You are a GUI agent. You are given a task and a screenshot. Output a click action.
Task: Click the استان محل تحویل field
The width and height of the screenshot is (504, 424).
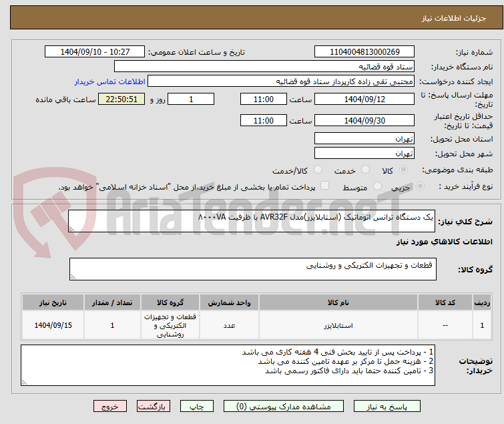pyautogui.click(x=364, y=138)
